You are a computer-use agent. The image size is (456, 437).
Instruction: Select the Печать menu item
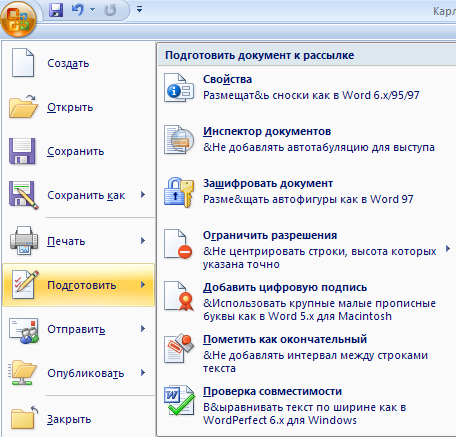click(79, 241)
